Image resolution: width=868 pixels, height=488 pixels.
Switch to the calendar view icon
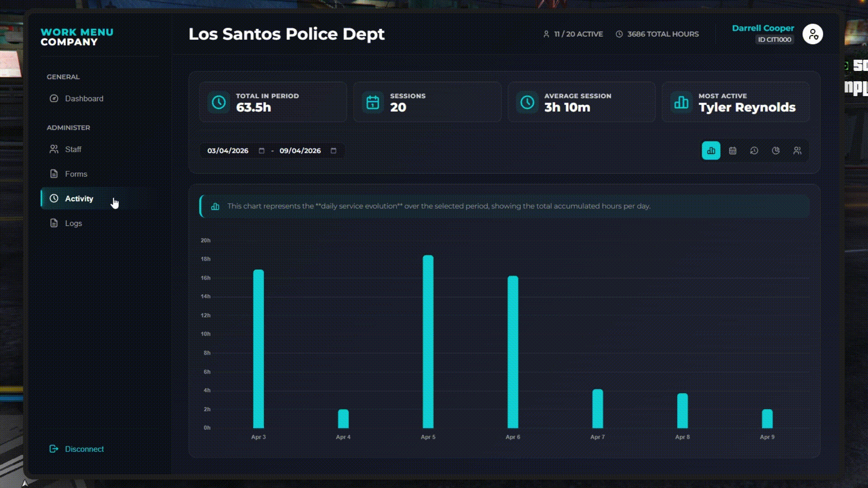click(732, 151)
